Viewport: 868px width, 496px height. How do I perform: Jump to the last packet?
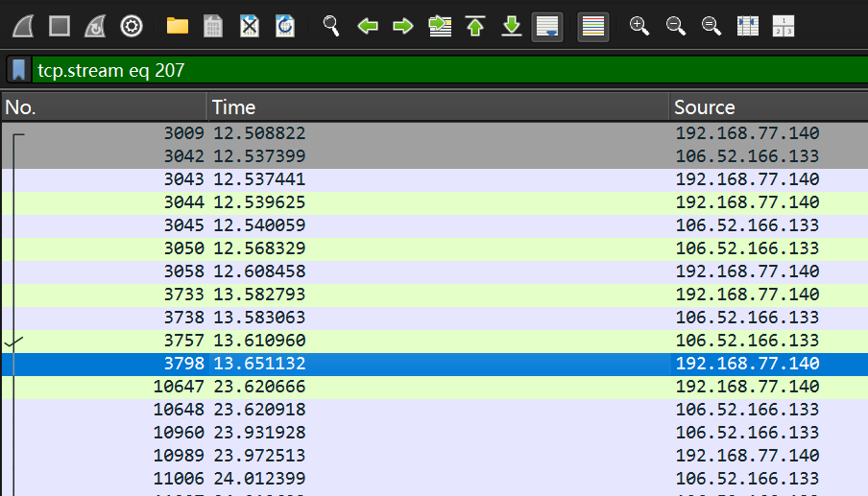(512, 26)
